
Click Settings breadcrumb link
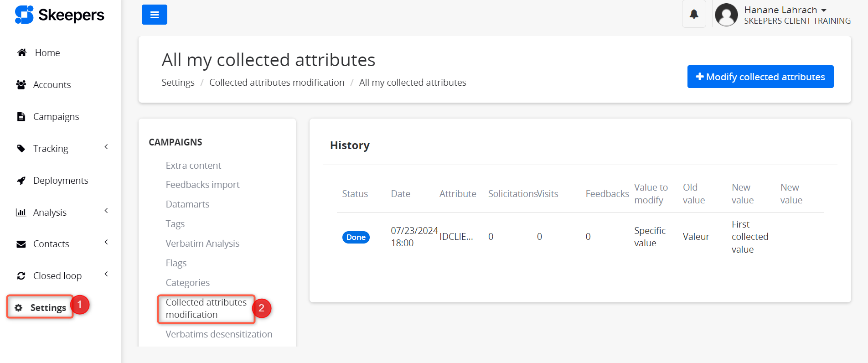178,83
